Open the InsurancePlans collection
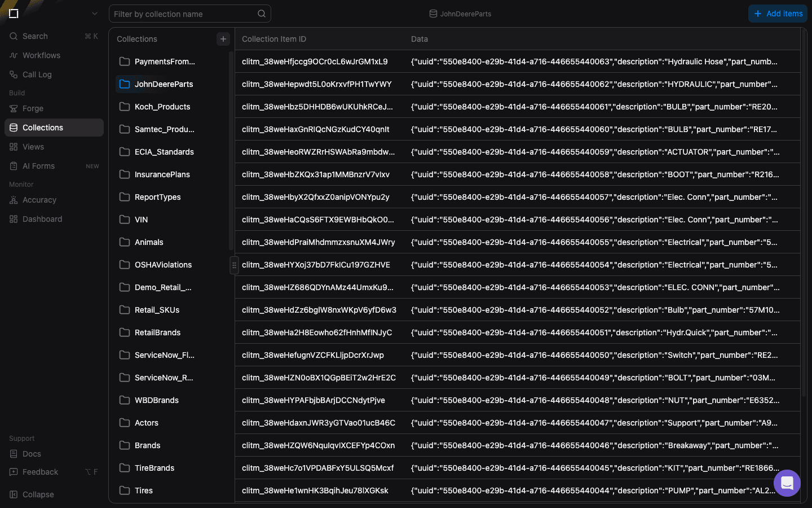Screen dimensions: 812x508 point(162,174)
